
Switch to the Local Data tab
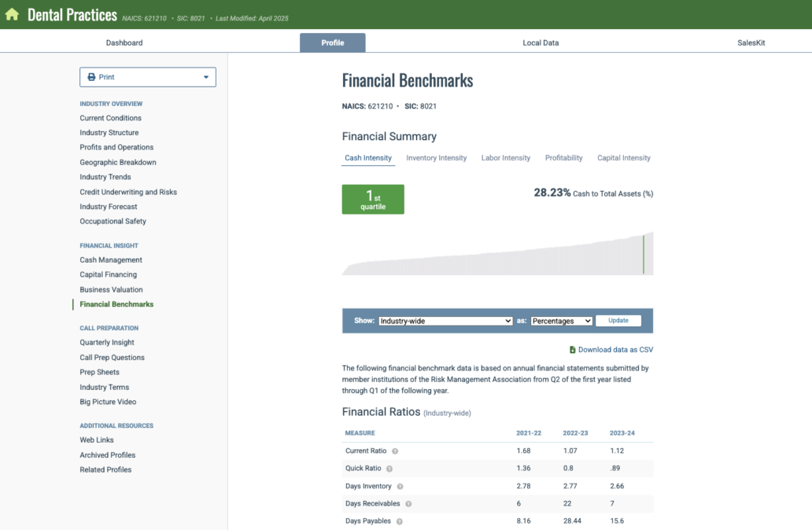[x=541, y=42]
